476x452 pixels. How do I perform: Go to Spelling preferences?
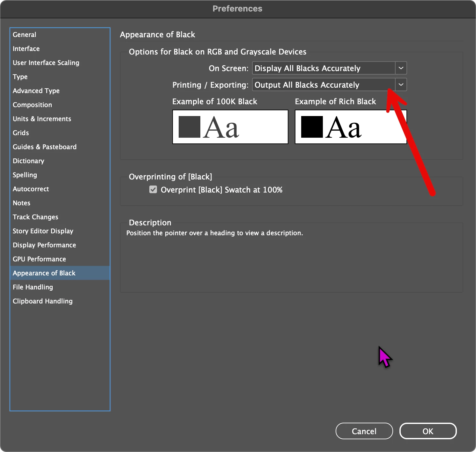pos(60,175)
